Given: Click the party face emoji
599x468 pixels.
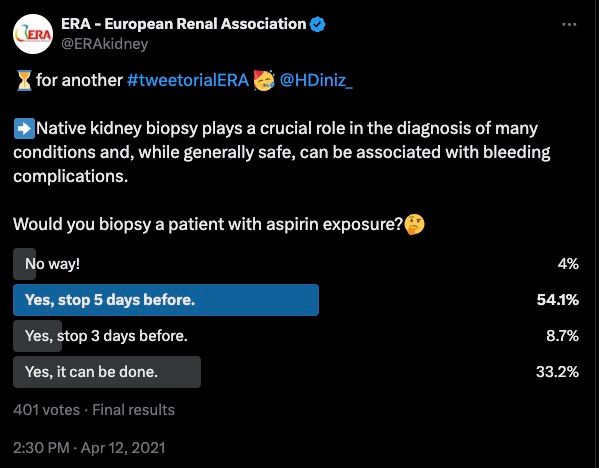Looking at the screenshot, I should [x=264, y=80].
